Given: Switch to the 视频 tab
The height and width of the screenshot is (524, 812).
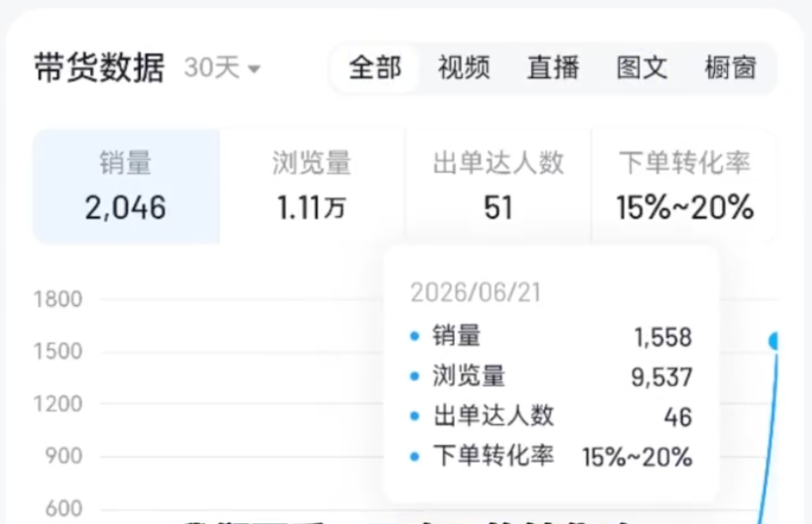Looking at the screenshot, I should tap(464, 67).
